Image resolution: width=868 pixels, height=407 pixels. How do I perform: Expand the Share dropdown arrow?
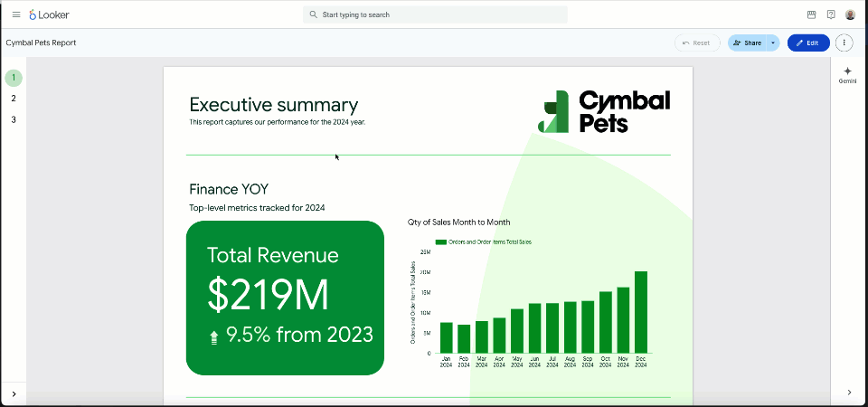click(773, 43)
